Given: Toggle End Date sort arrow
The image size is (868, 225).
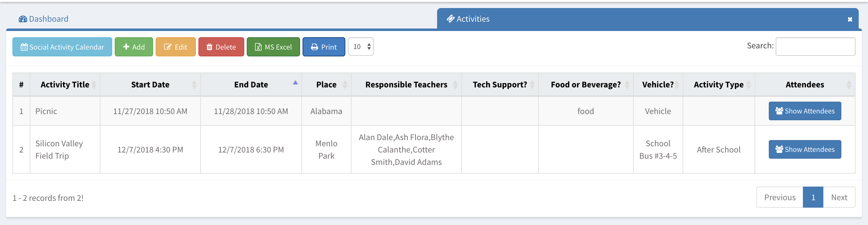Looking at the screenshot, I should pos(295,82).
